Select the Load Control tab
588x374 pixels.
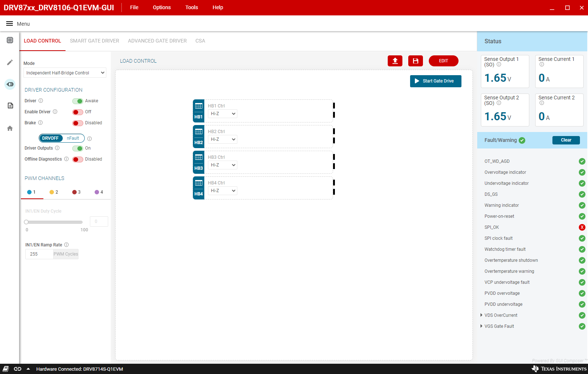[x=43, y=41]
